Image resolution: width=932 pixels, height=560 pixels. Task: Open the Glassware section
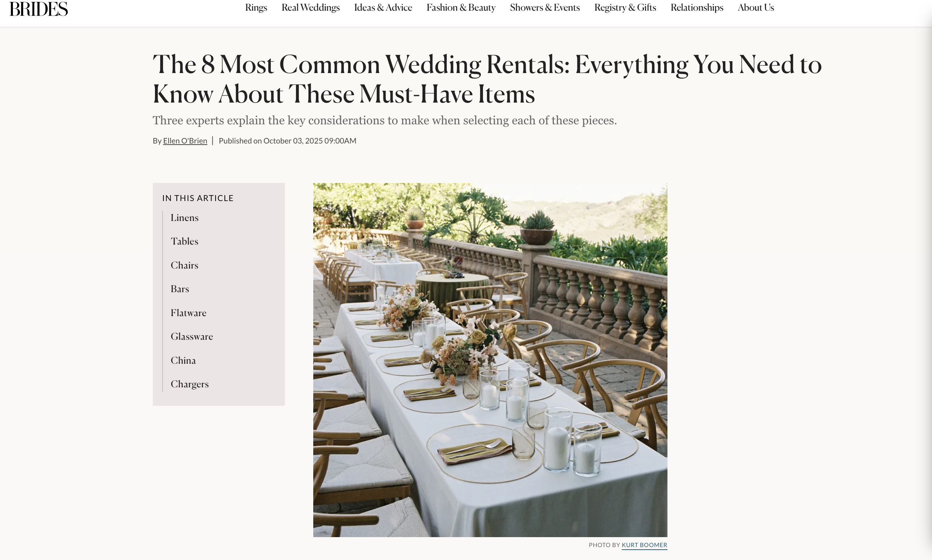tap(192, 336)
